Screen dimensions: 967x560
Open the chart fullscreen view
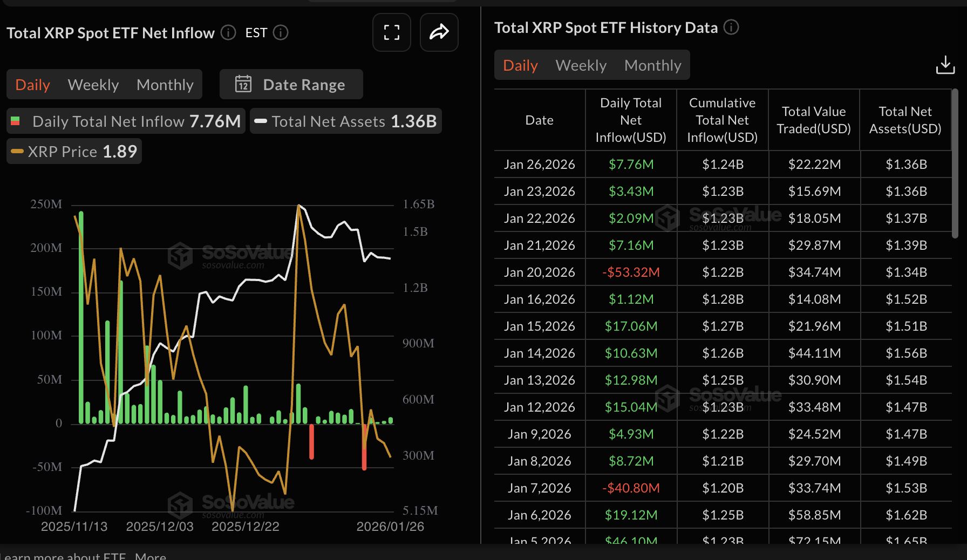click(x=392, y=32)
